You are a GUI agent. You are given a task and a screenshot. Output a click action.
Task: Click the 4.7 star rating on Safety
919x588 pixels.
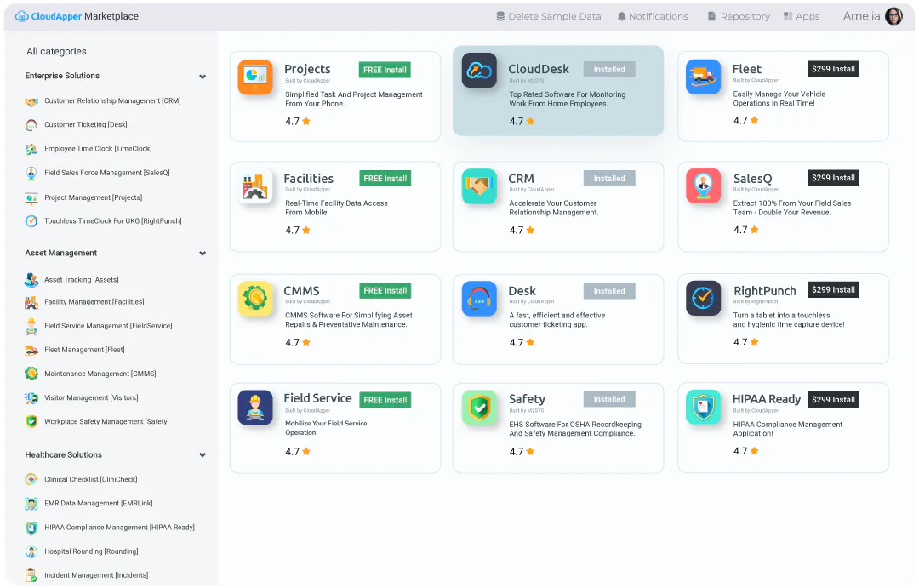[x=522, y=452]
